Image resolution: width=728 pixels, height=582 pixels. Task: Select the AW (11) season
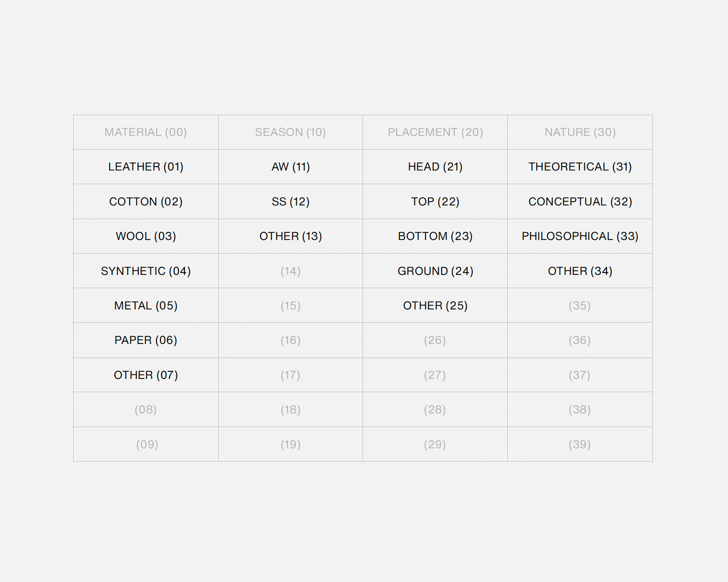click(x=290, y=167)
